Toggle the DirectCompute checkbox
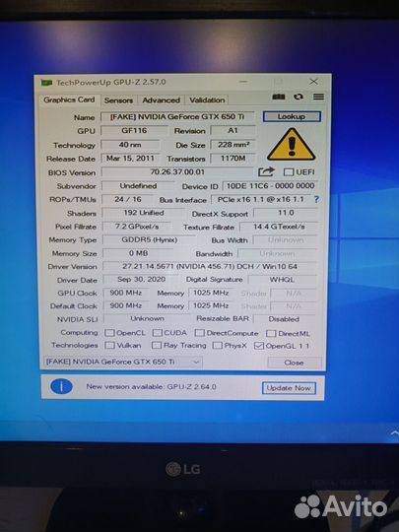The height and width of the screenshot is (532, 399). (x=199, y=333)
